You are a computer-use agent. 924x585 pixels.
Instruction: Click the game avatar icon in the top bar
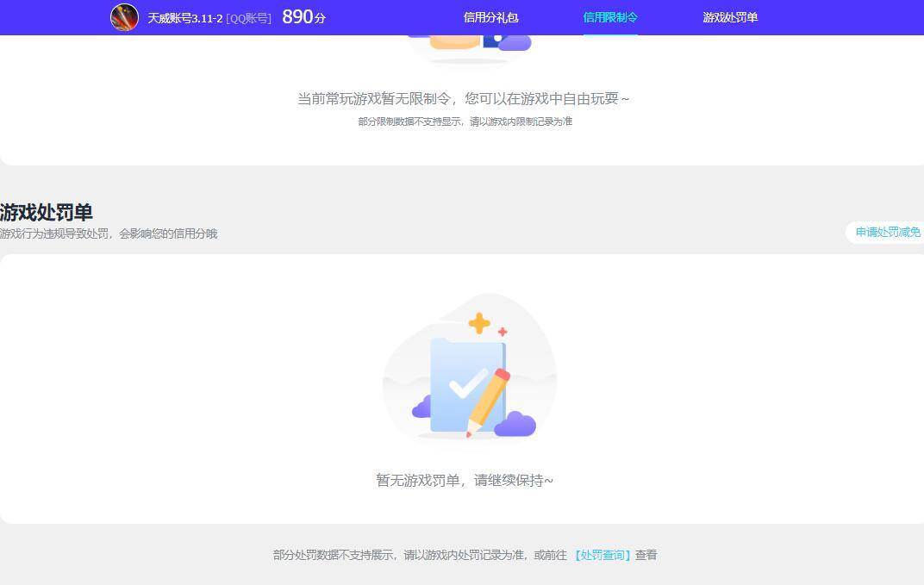[x=123, y=16]
